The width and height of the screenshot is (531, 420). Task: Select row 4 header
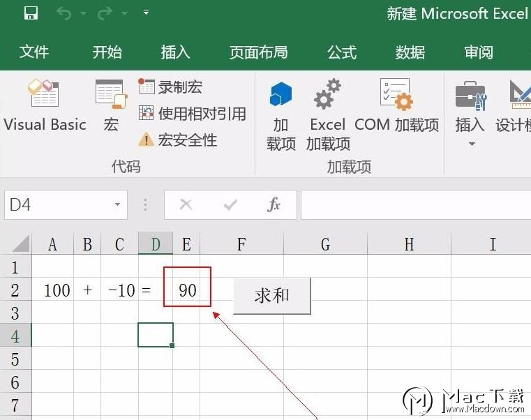click(x=15, y=336)
